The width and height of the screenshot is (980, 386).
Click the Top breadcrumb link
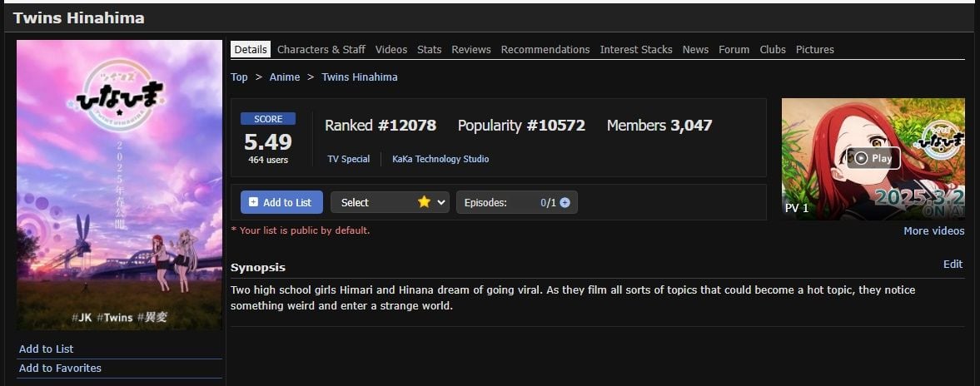click(x=239, y=77)
